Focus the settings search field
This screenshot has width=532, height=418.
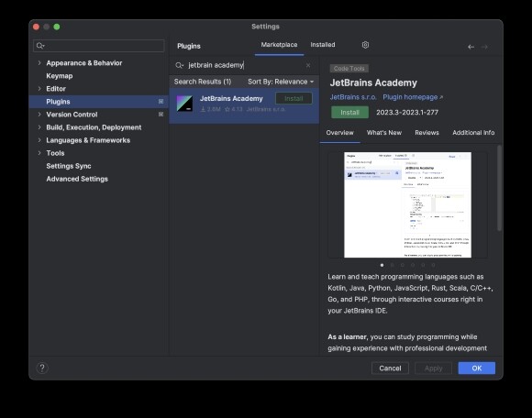tap(99, 46)
